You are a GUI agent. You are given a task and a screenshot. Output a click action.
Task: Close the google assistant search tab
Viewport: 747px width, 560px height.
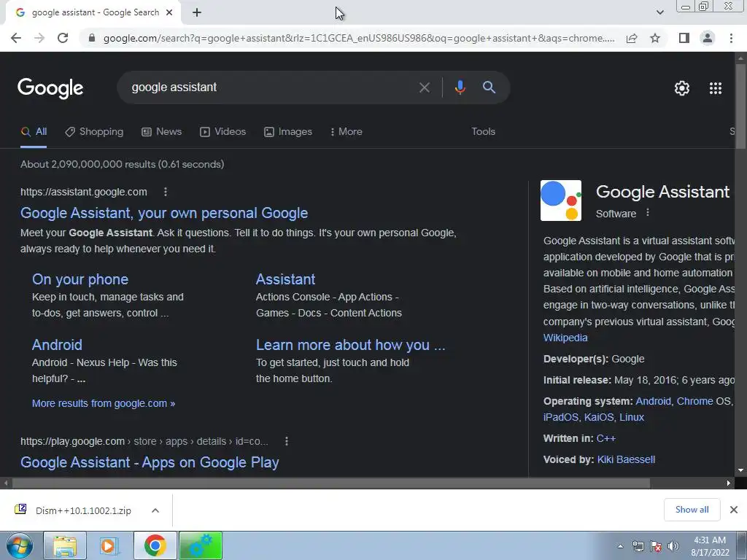(169, 13)
